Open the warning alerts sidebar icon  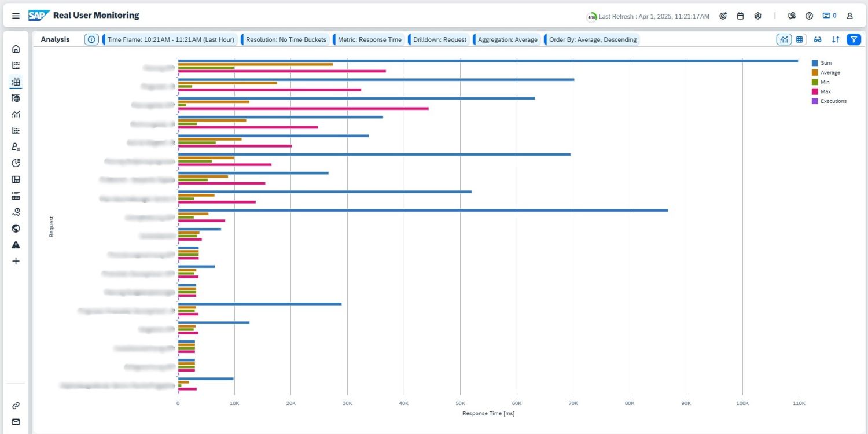point(16,245)
